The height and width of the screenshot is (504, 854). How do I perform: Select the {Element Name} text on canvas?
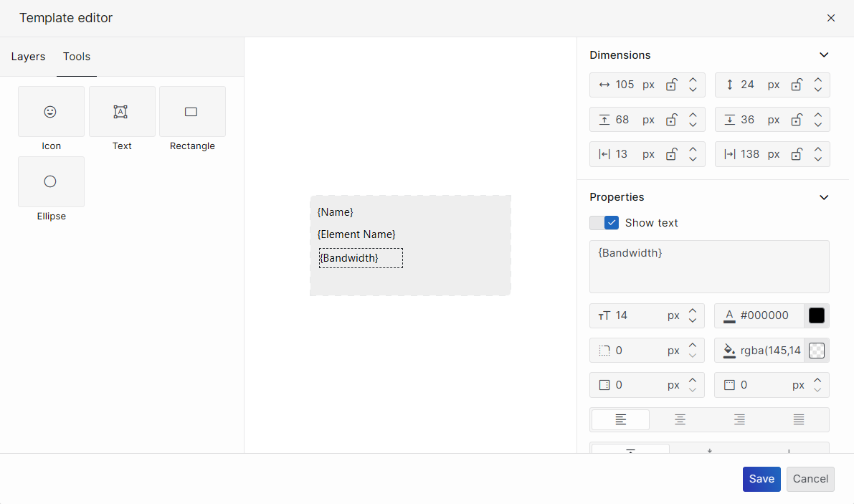tap(356, 234)
